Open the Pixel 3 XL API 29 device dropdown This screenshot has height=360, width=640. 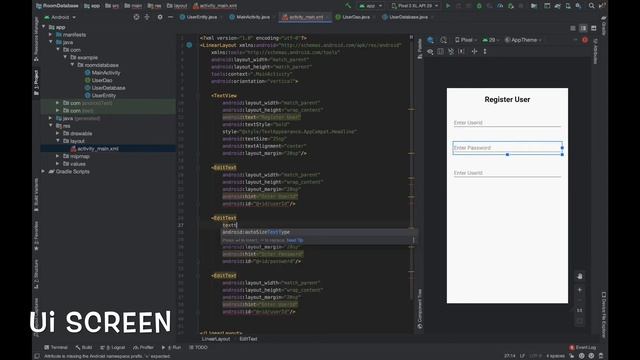tap(415, 6)
